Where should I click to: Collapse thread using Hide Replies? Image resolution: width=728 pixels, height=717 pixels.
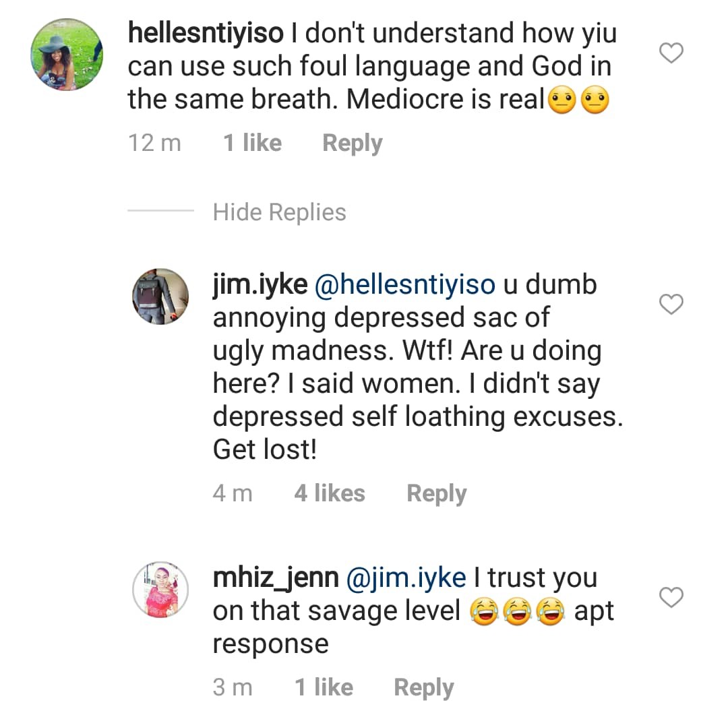[x=279, y=212]
